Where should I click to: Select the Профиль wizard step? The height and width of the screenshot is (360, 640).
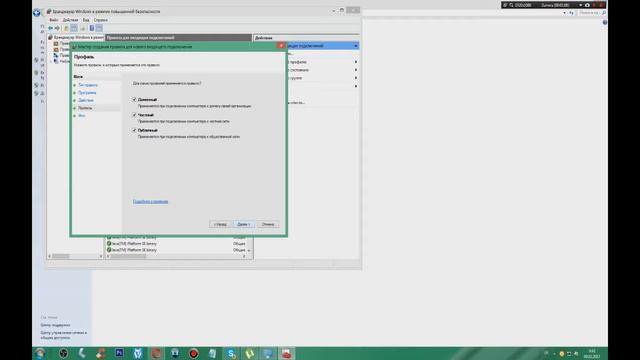click(85, 108)
